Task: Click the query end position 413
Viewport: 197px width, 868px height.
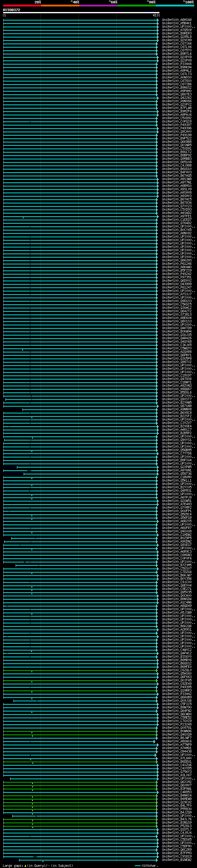Action: pyautogui.click(x=155, y=15)
